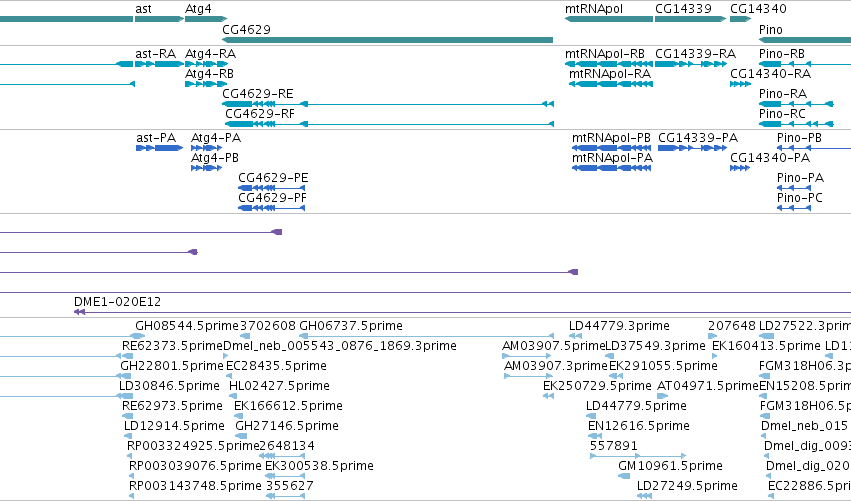Viewport: 851px width, 501px height.
Task: Click EST LD27249.5prime
Action: 687,486
